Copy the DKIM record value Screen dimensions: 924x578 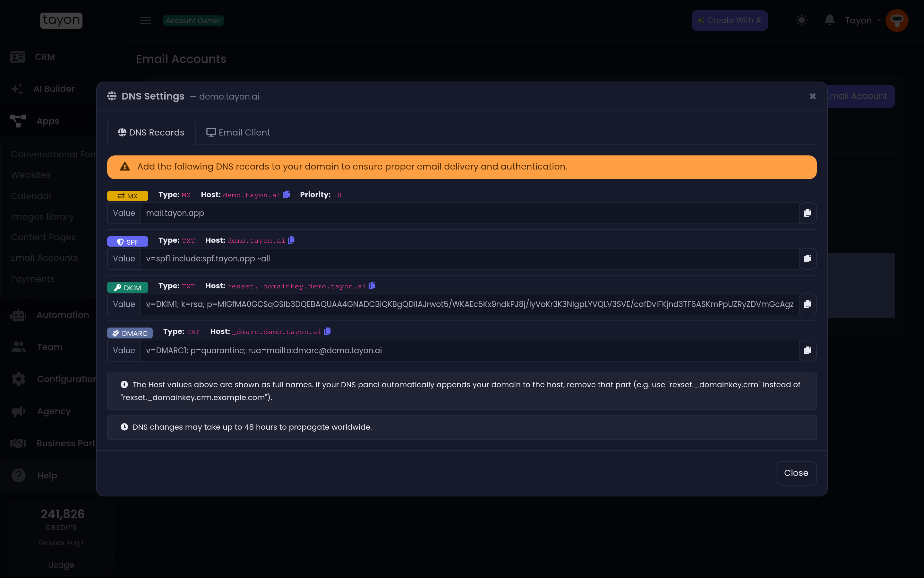(x=808, y=304)
